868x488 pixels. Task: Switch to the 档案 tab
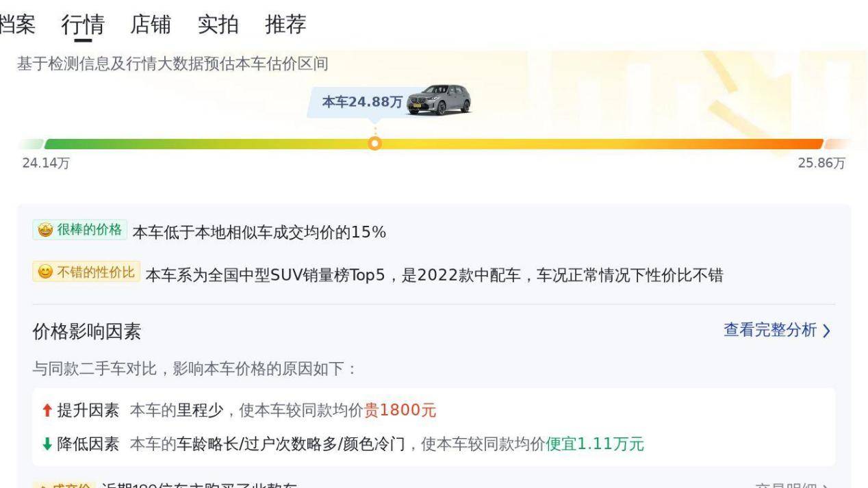pyautogui.click(x=16, y=25)
